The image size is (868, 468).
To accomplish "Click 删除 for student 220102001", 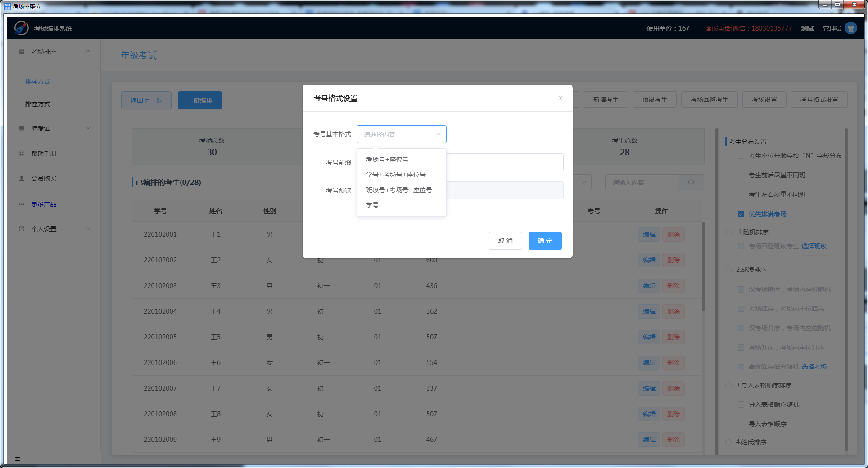I will click(x=674, y=234).
